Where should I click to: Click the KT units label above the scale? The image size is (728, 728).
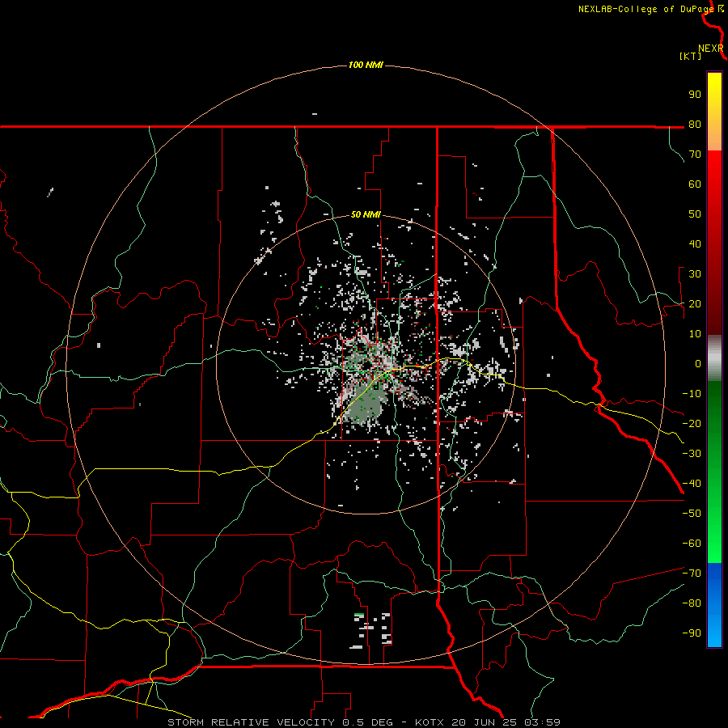click(691, 56)
